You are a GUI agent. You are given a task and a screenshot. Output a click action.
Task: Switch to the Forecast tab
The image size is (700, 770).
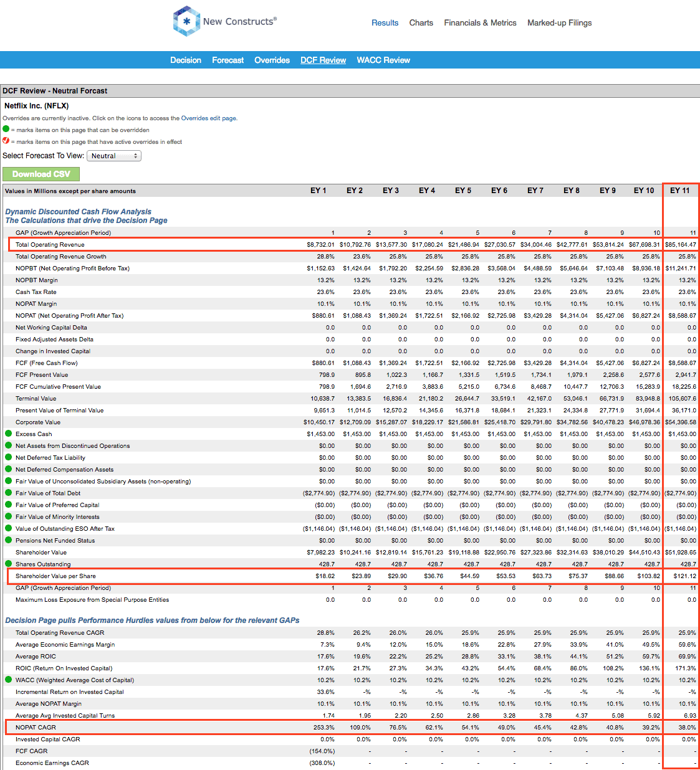pyautogui.click(x=228, y=60)
